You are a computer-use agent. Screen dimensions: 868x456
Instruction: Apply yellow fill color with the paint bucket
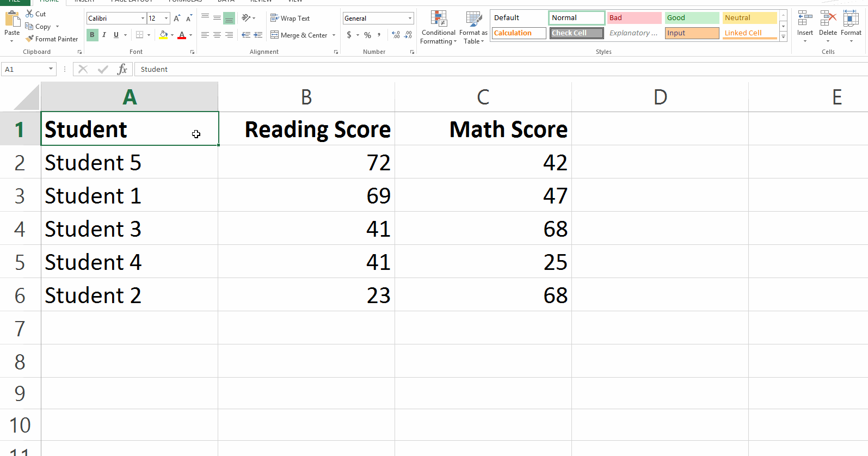click(163, 35)
